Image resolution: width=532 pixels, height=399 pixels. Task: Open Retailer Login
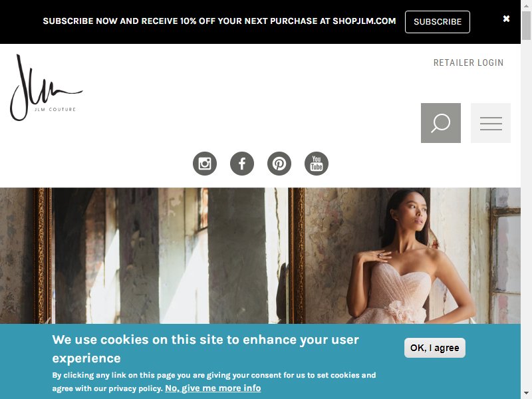tap(468, 63)
